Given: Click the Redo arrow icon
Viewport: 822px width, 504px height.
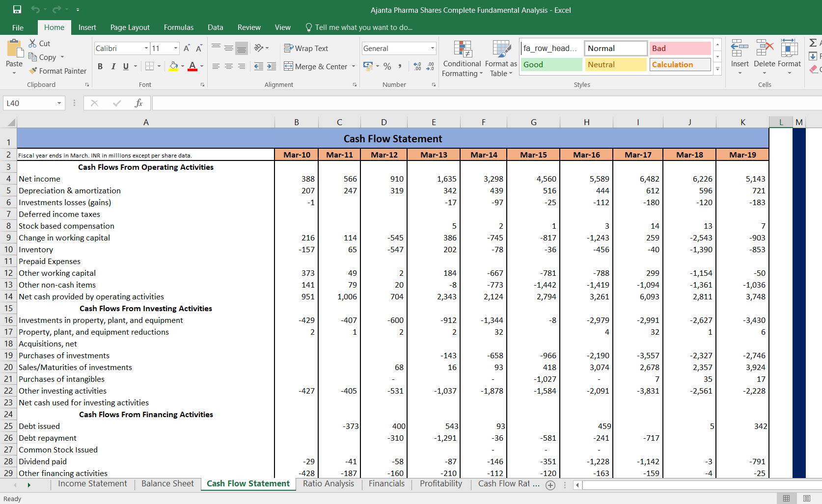Looking at the screenshot, I should pyautogui.click(x=57, y=9).
